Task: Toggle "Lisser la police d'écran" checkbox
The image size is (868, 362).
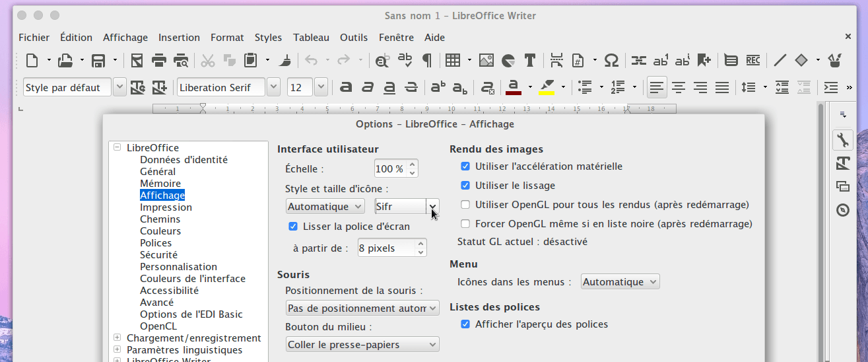Action: tap(293, 227)
